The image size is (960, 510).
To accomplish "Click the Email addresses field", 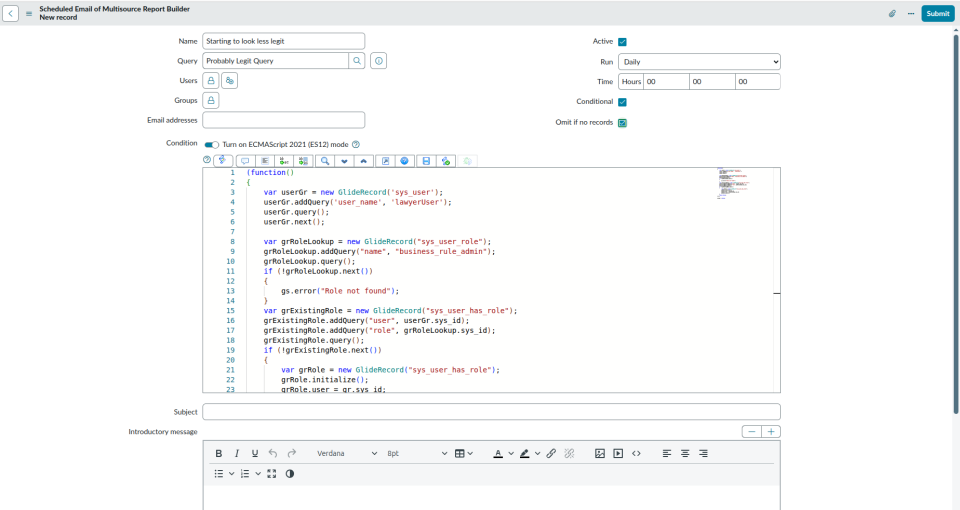I will (x=283, y=120).
